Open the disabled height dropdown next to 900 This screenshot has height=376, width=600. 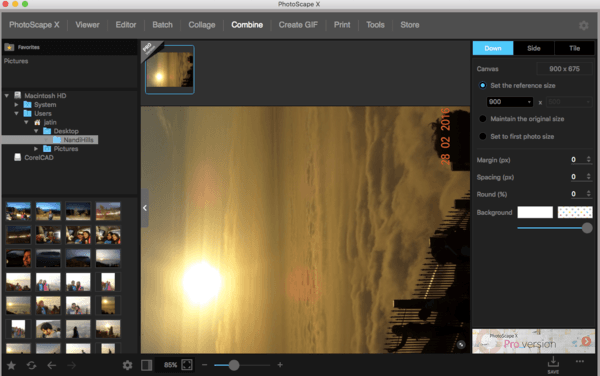click(569, 102)
